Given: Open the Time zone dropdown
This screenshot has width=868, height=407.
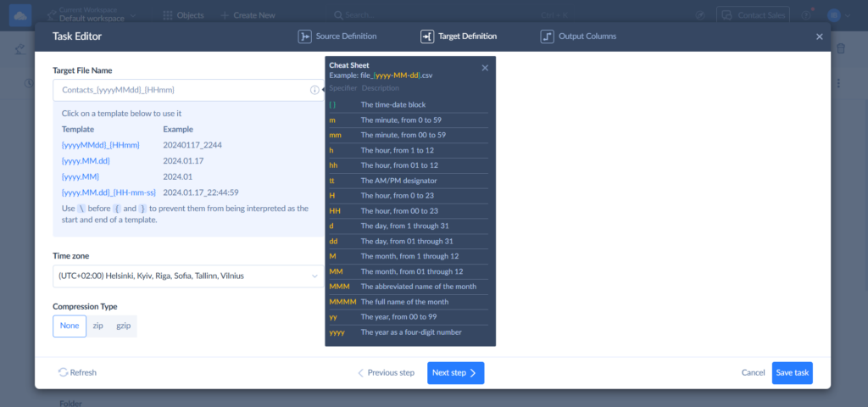Looking at the screenshot, I should [x=188, y=276].
